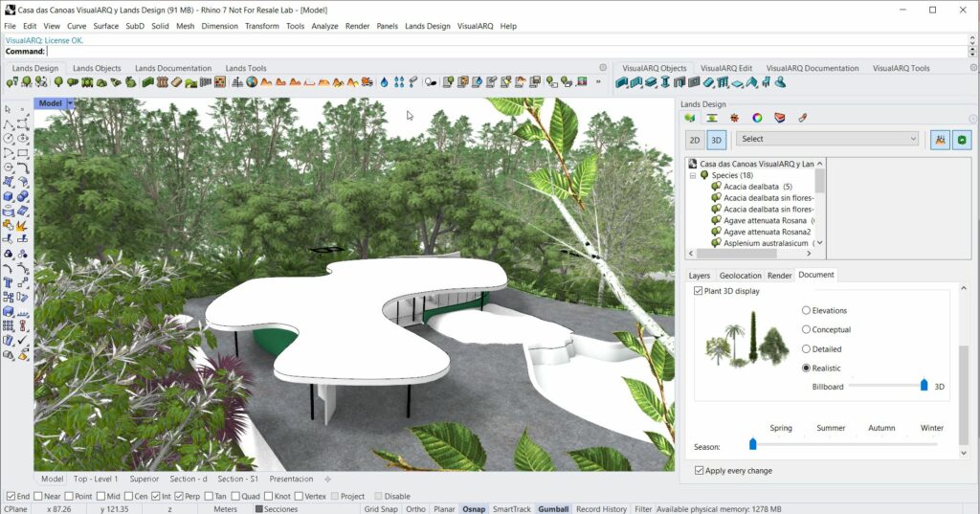Click the species list right scroll arrow
Viewport: 980px width, 514px height.
click(x=809, y=254)
